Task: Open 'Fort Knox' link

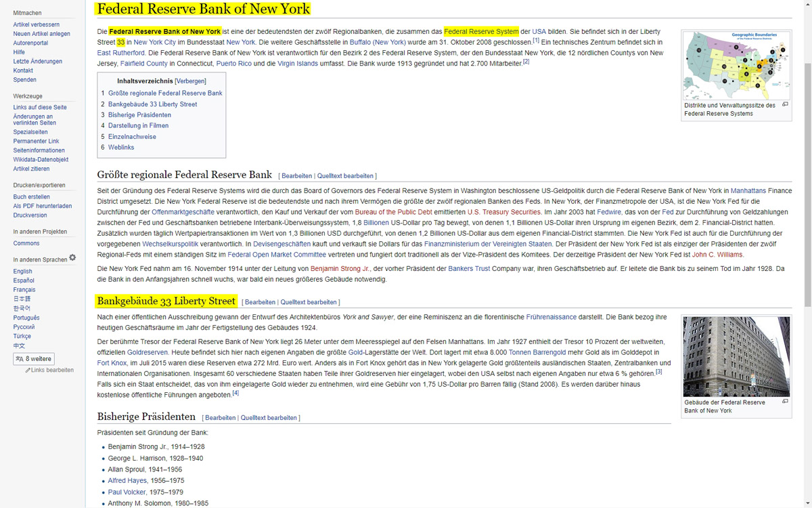Action: tap(112, 363)
